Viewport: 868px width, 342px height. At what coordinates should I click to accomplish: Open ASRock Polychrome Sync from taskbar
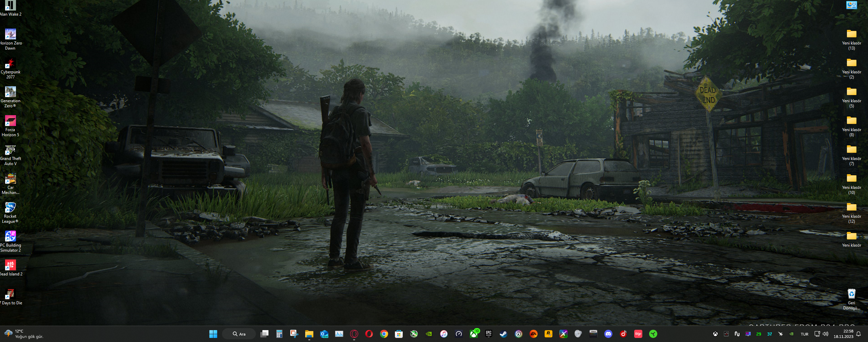[593, 334]
